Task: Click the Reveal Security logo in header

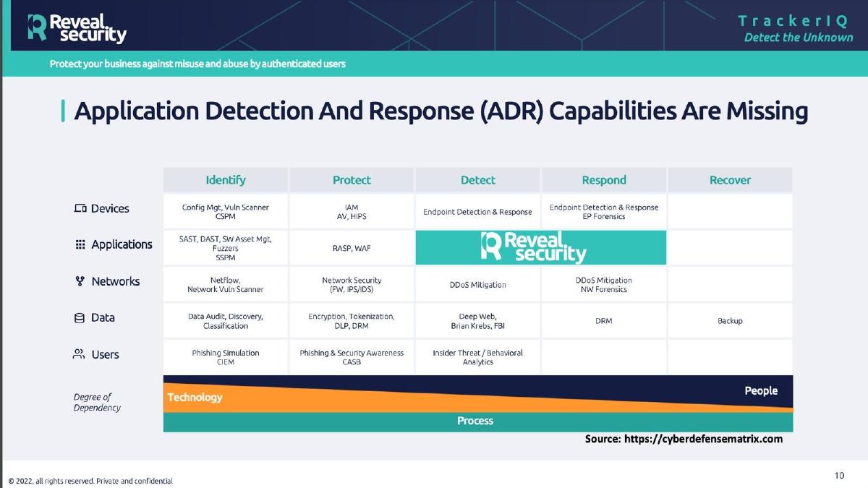Action: pos(77,27)
